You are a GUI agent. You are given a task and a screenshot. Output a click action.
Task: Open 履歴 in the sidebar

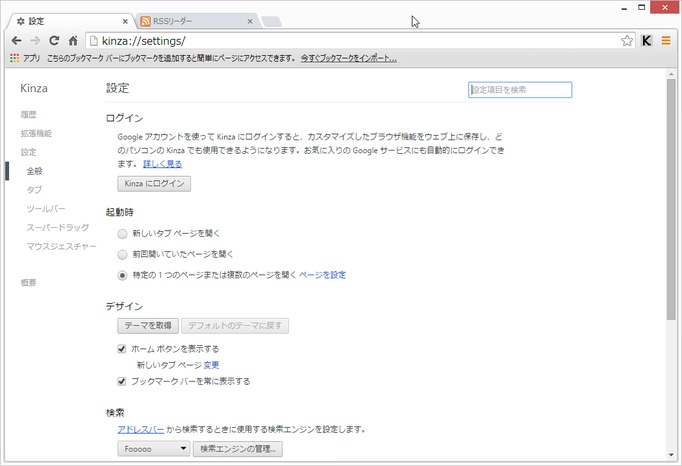click(29, 114)
